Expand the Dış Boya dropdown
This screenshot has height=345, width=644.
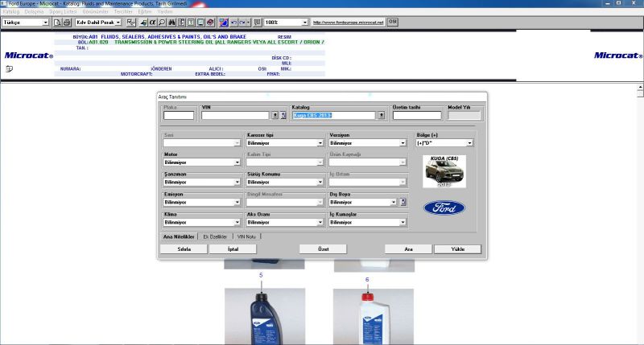[x=394, y=202]
